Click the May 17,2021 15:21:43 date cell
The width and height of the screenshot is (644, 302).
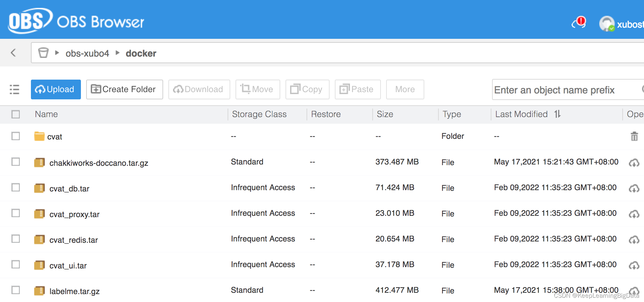click(x=556, y=162)
